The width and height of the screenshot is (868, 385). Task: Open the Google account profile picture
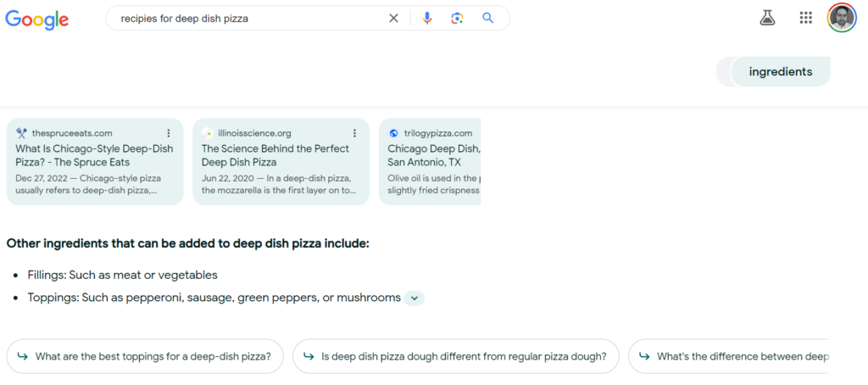click(x=842, y=18)
